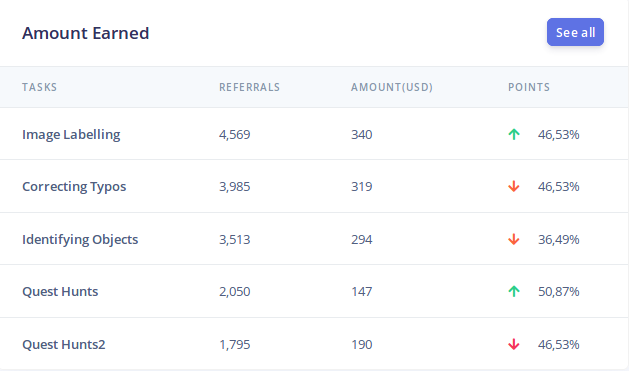Click the 4,569 referrals value
The image size is (629, 371).
235,134
